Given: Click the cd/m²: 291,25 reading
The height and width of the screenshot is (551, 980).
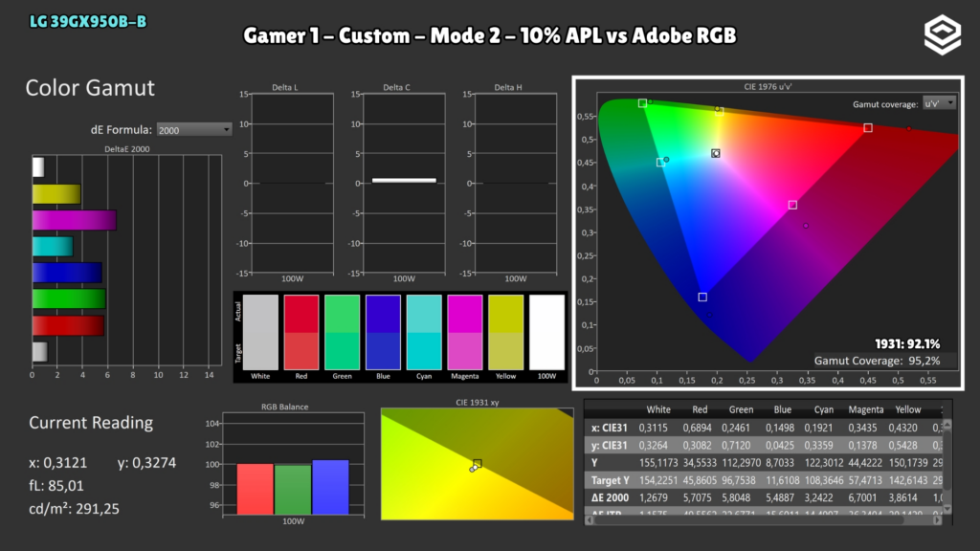Looking at the screenshot, I should click(74, 509).
